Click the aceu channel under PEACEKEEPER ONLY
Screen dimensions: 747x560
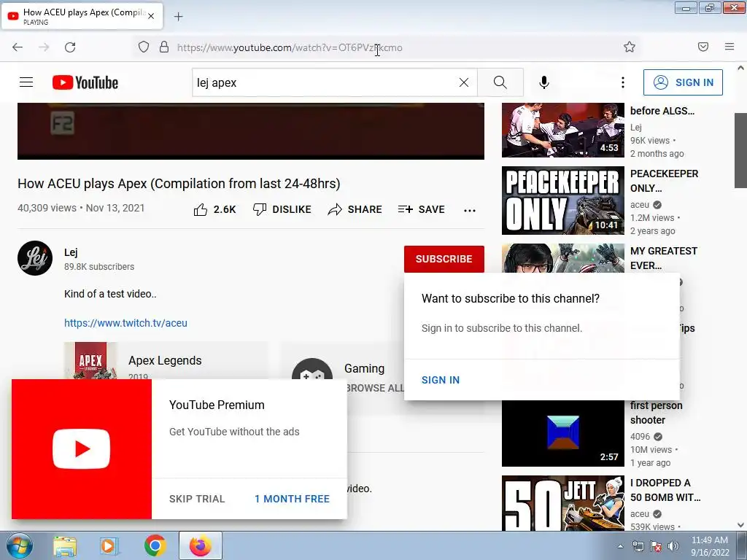(639, 205)
